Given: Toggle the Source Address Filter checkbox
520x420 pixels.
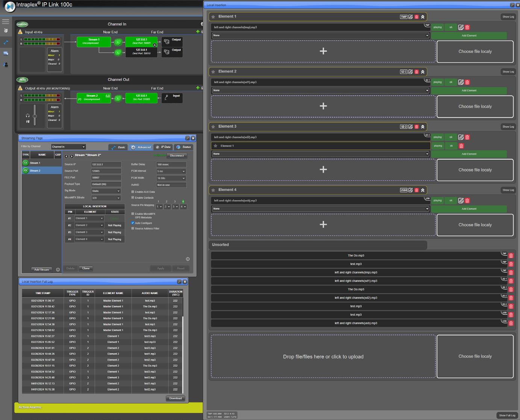Looking at the screenshot, I should (133, 228).
